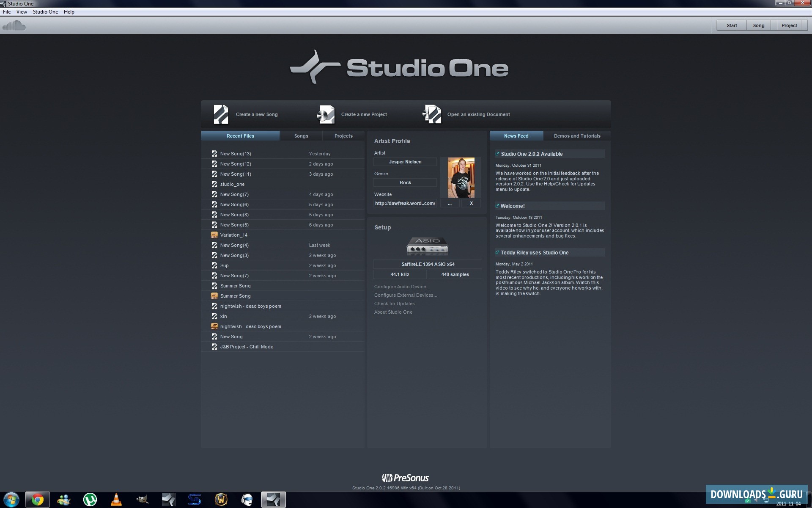Remove artist photo with the X button

point(471,203)
